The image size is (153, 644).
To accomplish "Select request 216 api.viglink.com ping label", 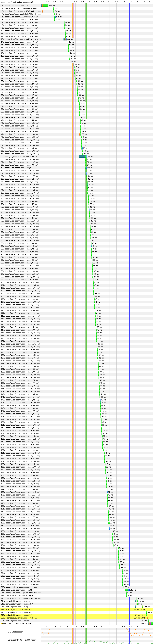I will [x=17, y=607].
